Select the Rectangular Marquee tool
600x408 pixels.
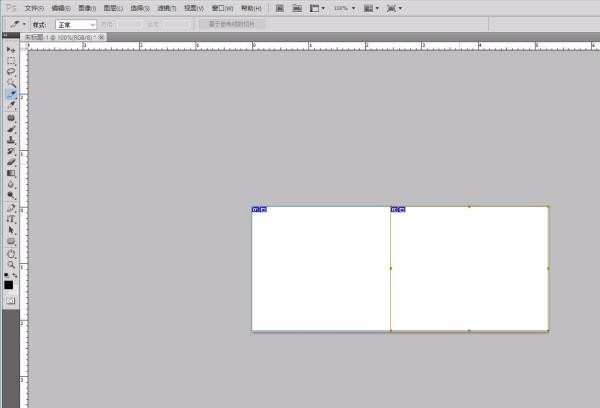(x=11, y=60)
